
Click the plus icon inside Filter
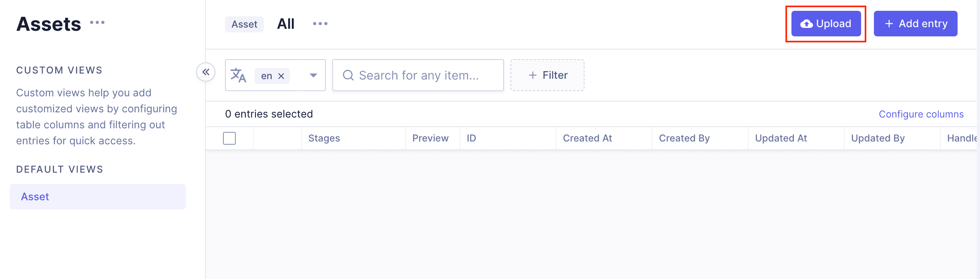532,75
